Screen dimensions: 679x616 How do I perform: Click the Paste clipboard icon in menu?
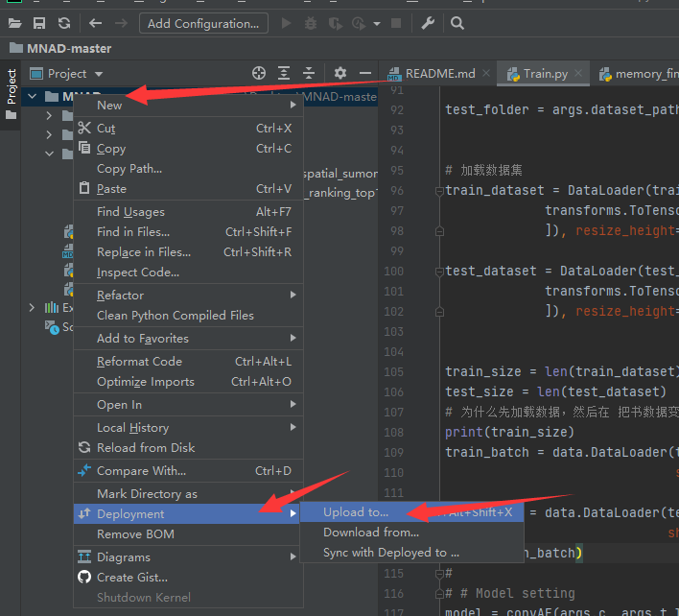tap(84, 188)
